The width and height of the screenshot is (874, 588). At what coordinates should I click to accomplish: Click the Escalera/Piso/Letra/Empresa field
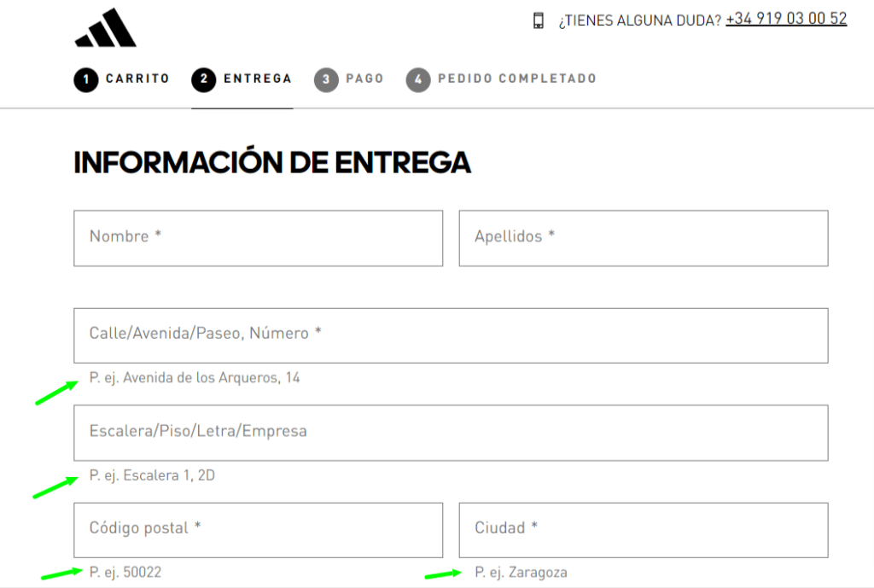pos(451,433)
